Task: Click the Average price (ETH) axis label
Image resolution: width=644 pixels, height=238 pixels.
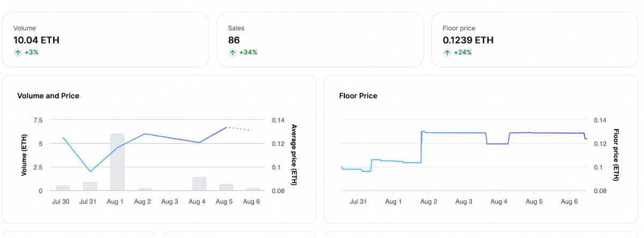Action: (x=294, y=155)
